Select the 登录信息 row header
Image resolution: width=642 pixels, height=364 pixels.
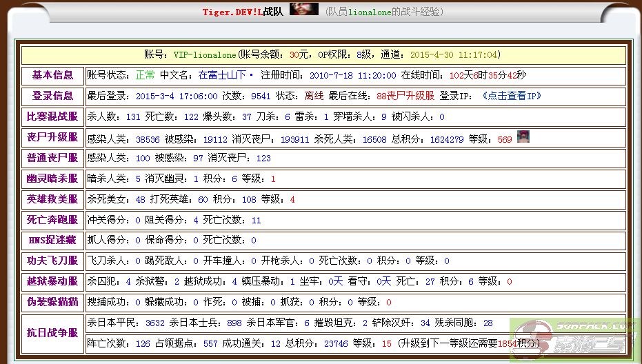[52, 97]
